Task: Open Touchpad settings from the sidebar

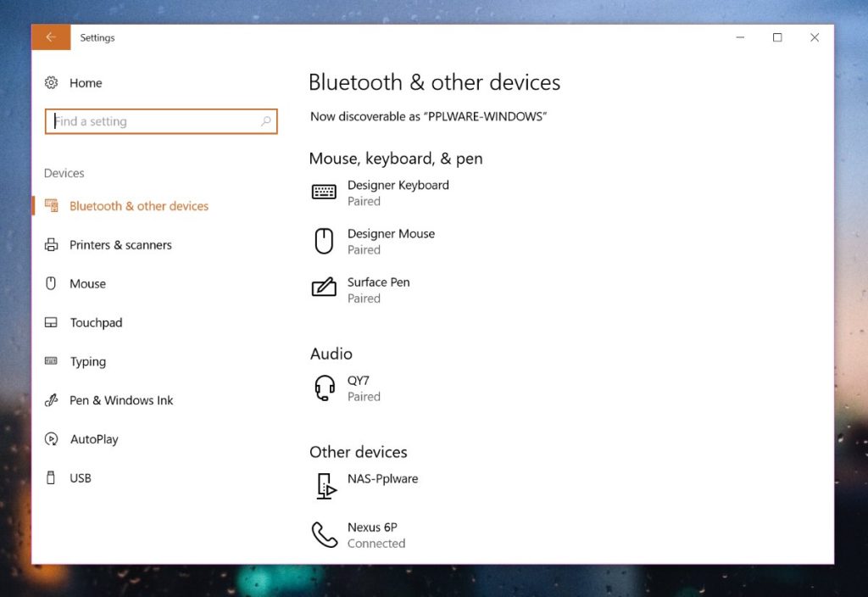Action: click(51, 322)
